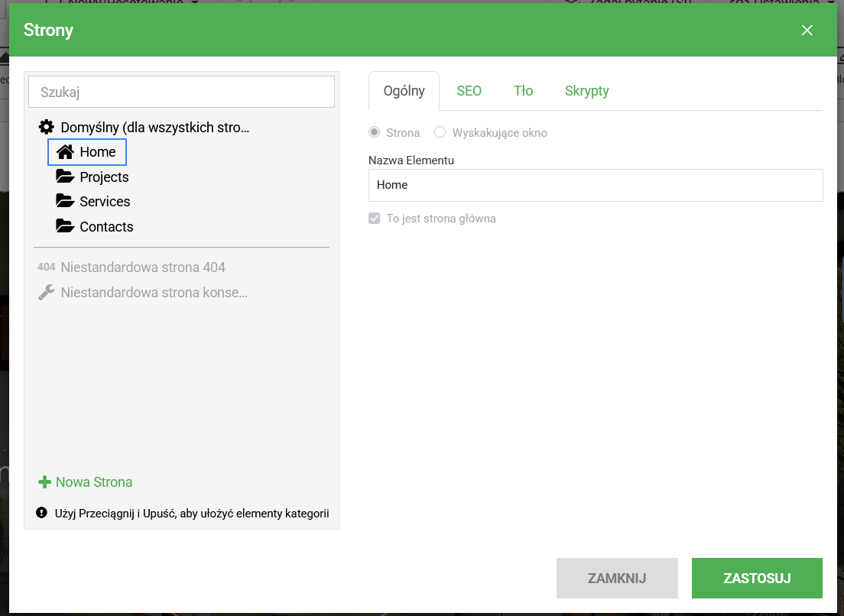Select Contacts page label in the list
This screenshot has width=844, height=616.
pos(106,227)
